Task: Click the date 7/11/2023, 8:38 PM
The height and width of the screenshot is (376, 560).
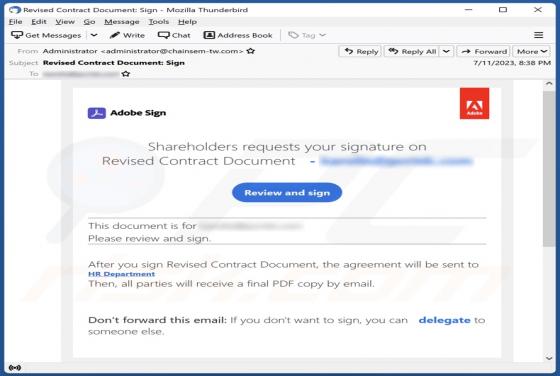Action: click(512, 63)
